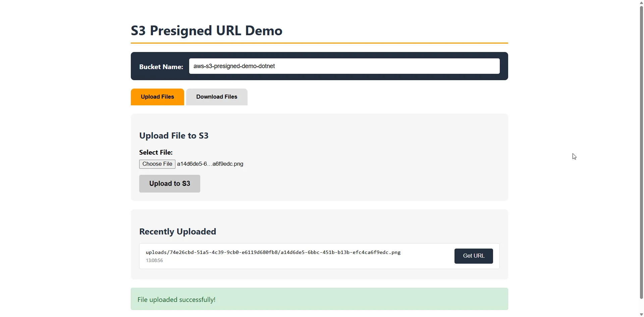This screenshot has width=644, height=317.
Task: Click the scrollbar down arrow
Action: (x=641, y=314)
